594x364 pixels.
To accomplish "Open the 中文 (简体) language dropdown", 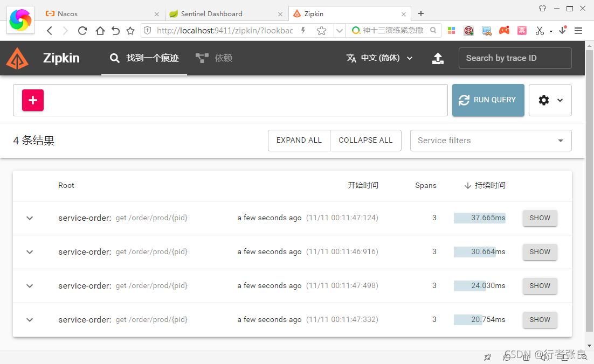I will 380,58.
